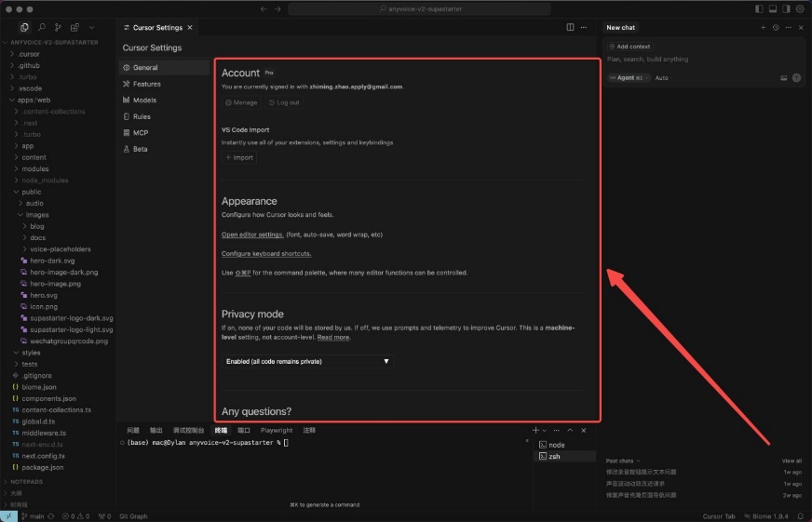Viewport: 812px width, 522px height.
Task: Open the Privacy mode dropdown
Action: [x=307, y=361]
